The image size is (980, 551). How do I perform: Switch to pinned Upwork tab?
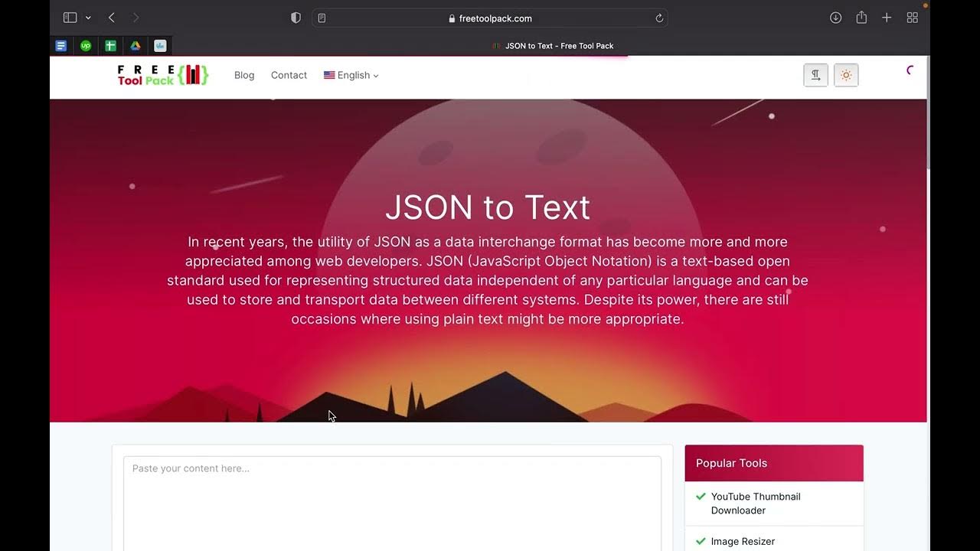pyautogui.click(x=86, y=46)
